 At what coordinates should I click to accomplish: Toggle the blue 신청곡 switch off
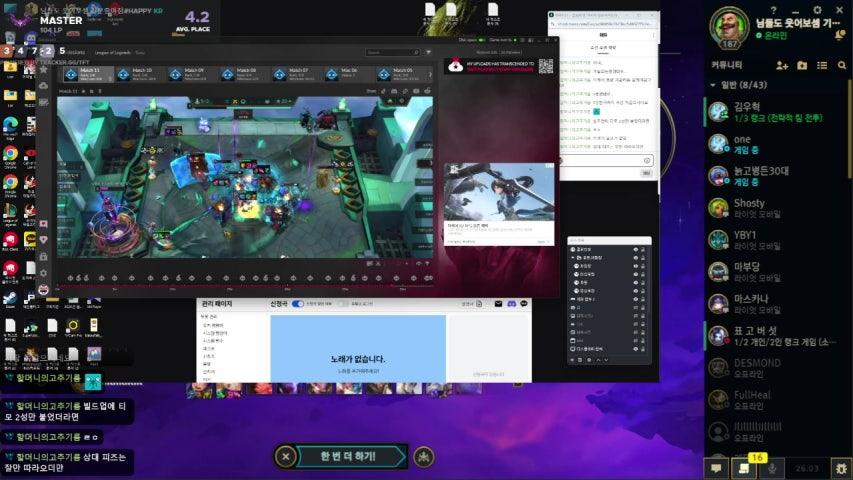(x=298, y=304)
